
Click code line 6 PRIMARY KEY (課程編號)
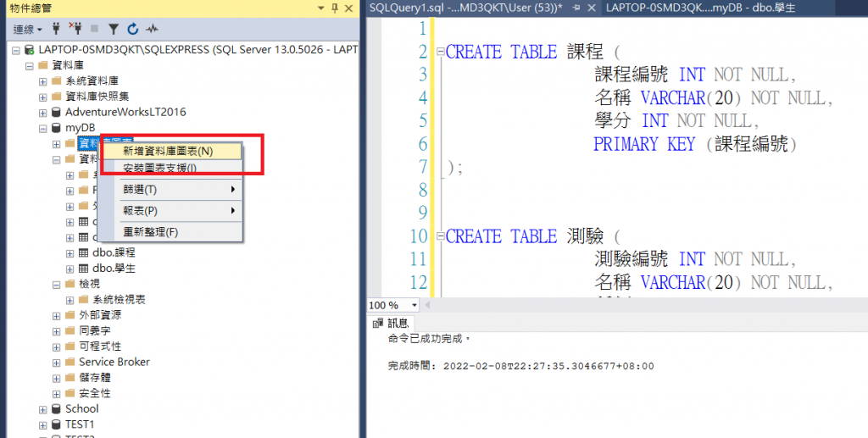695,144
